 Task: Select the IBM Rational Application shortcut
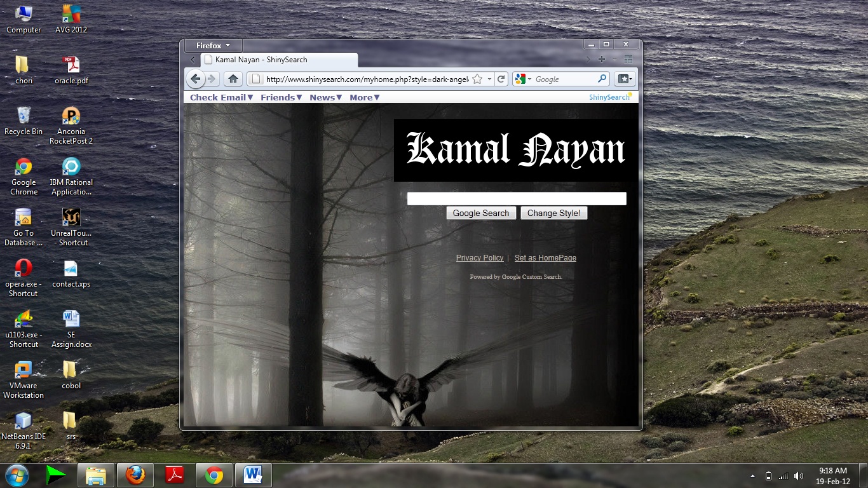(x=71, y=176)
